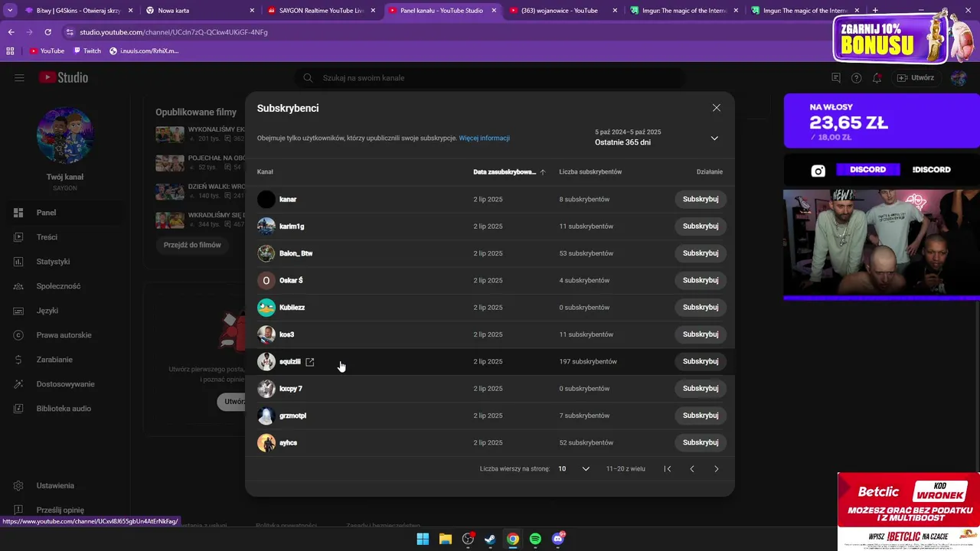Open the hamburger menu in Studio

19,78
